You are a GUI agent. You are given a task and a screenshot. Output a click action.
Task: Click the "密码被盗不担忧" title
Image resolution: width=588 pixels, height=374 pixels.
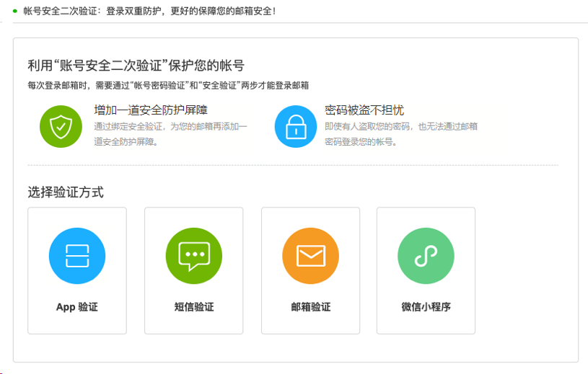pos(364,110)
